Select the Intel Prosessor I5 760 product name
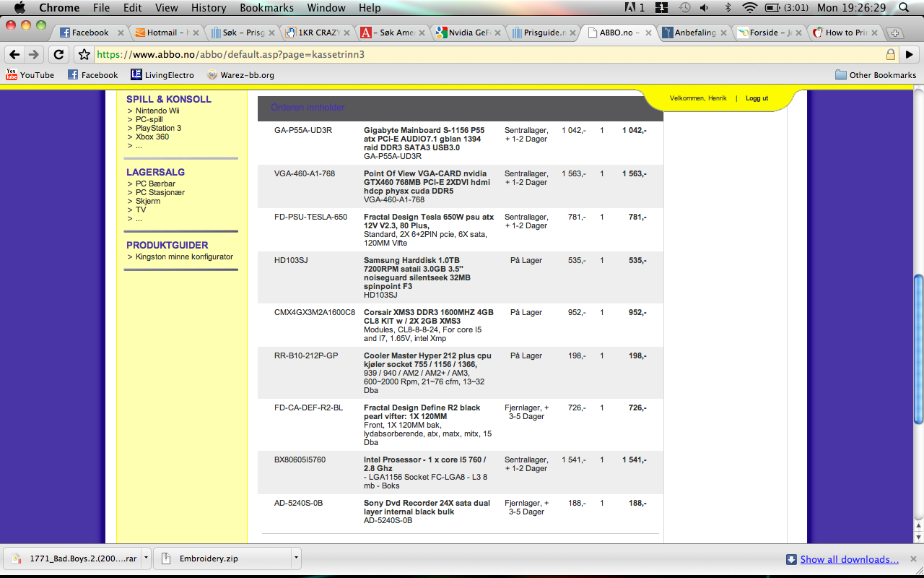Viewport: 924px width, 578px height. pyautogui.click(x=425, y=464)
